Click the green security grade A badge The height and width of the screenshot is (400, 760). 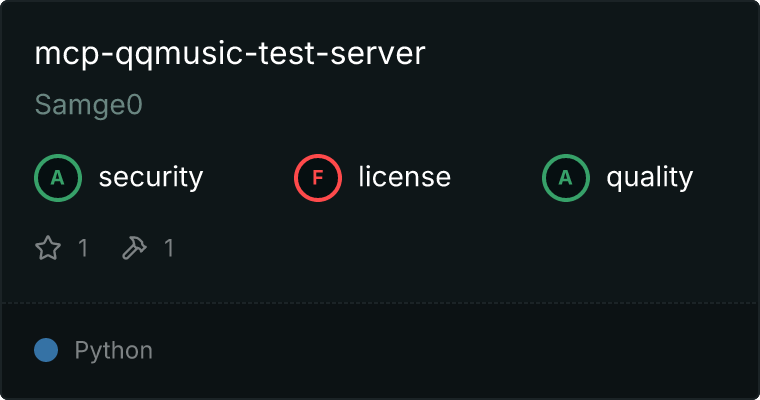pyautogui.click(x=58, y=178)
